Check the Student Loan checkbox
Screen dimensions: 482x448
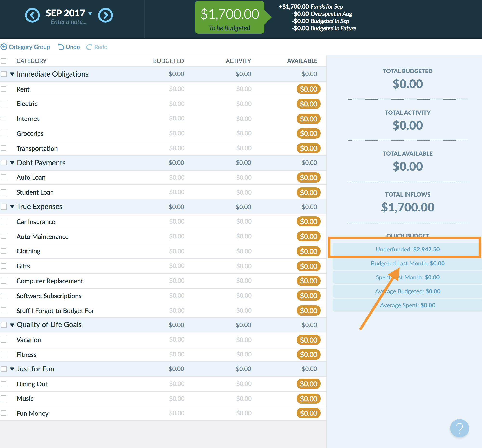click(x=4, y=192)
